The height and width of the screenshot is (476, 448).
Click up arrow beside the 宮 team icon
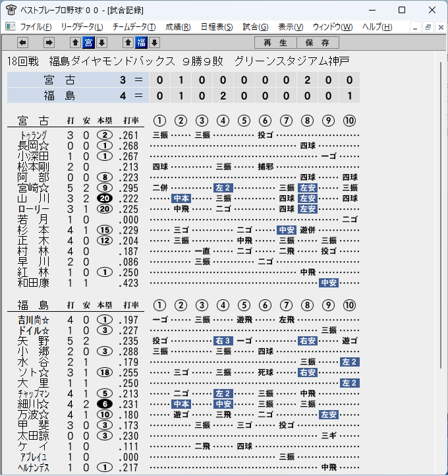click(75, 43)
